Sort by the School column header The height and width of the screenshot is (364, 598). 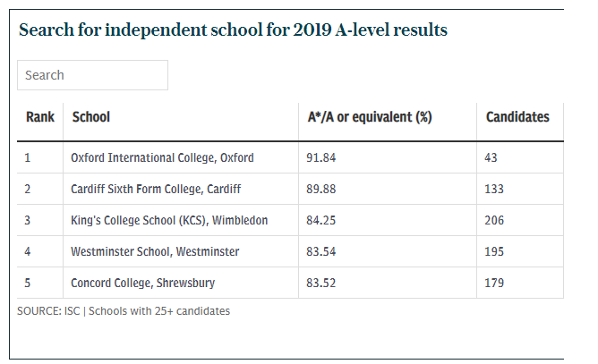click(x=91, y=116)
